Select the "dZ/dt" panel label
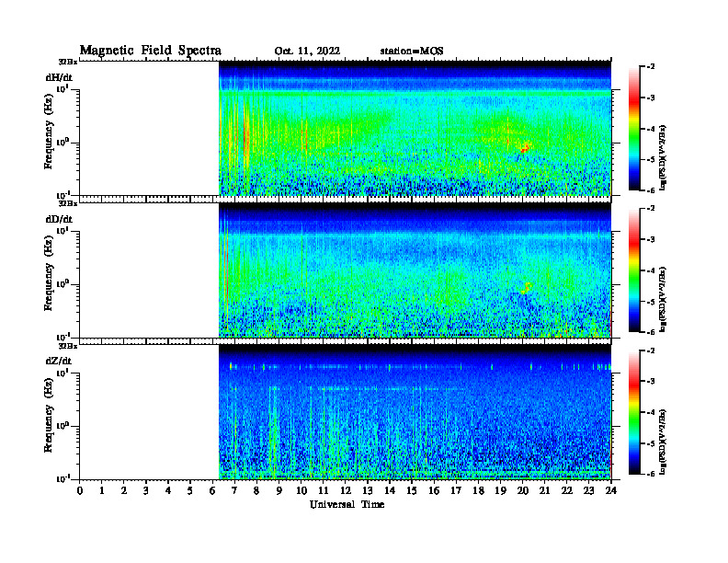The height and width of the screenshot is (563, 728). pyautogui.click(x=59, y=361)
